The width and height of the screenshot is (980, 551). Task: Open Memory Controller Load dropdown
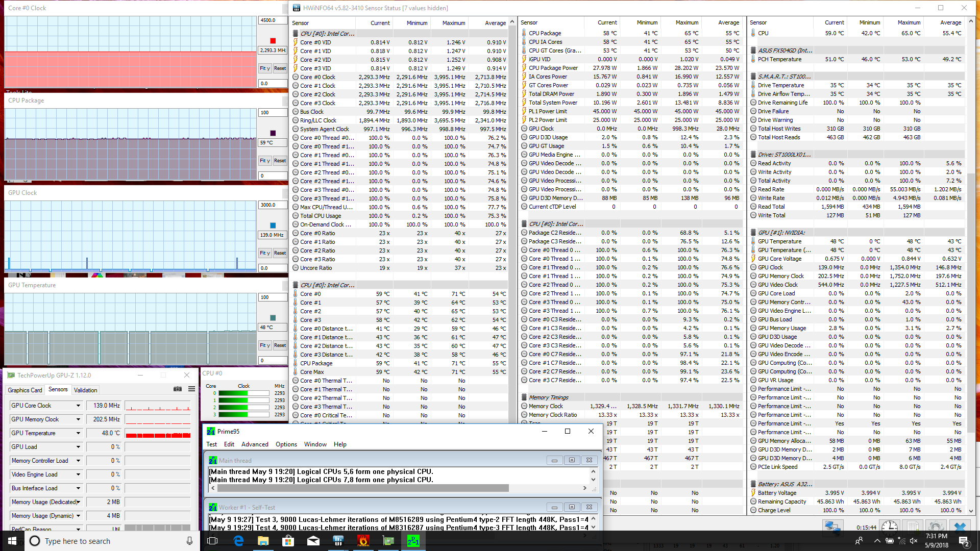click(x=78, y=461)
